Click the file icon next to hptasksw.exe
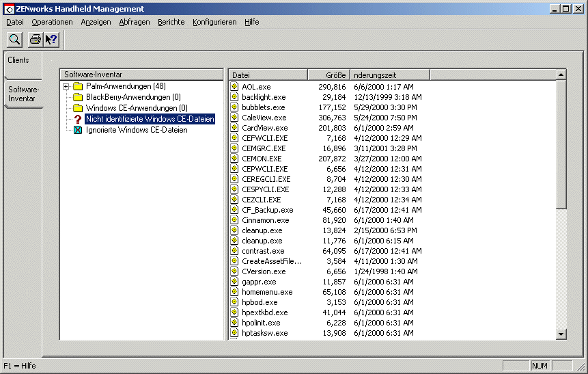 tap(234, 332)
